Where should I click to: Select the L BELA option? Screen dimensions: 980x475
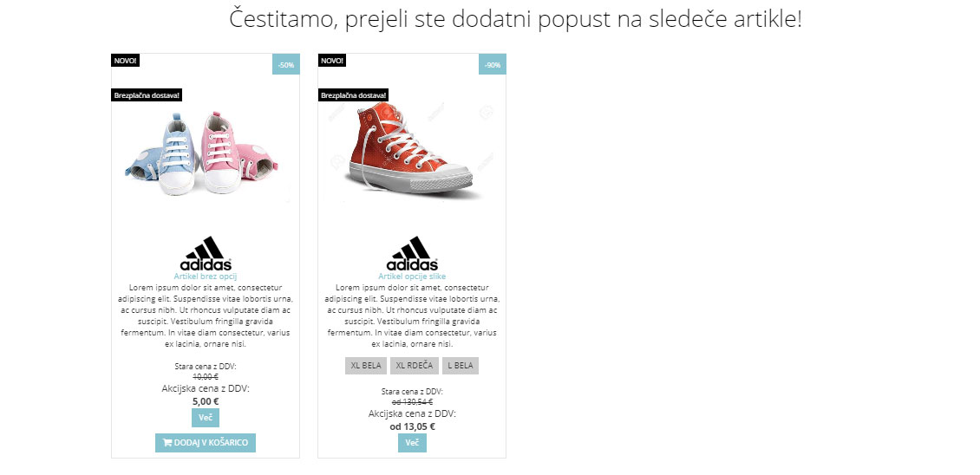point(461,366)
